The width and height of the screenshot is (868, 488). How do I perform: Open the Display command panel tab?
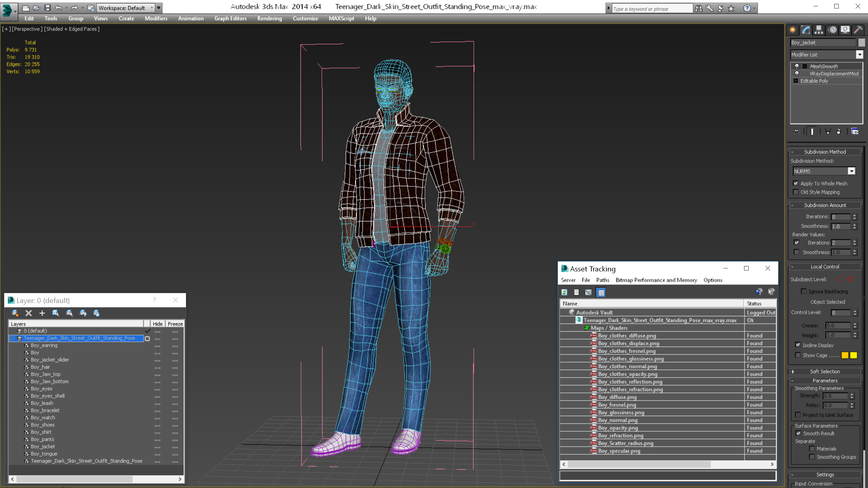(x=845, y=30)
